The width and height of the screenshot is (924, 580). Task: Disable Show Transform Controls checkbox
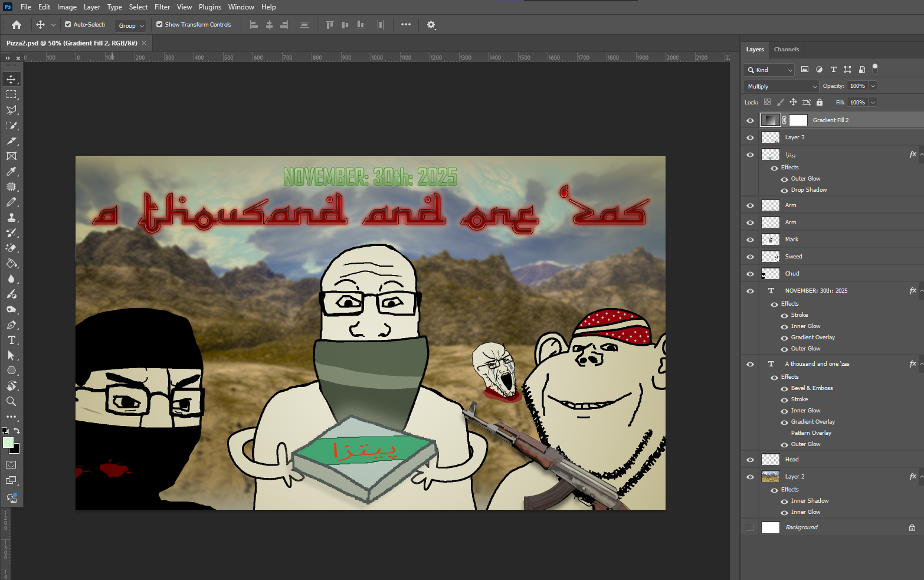pyautogui.click(x=159, y=25)
